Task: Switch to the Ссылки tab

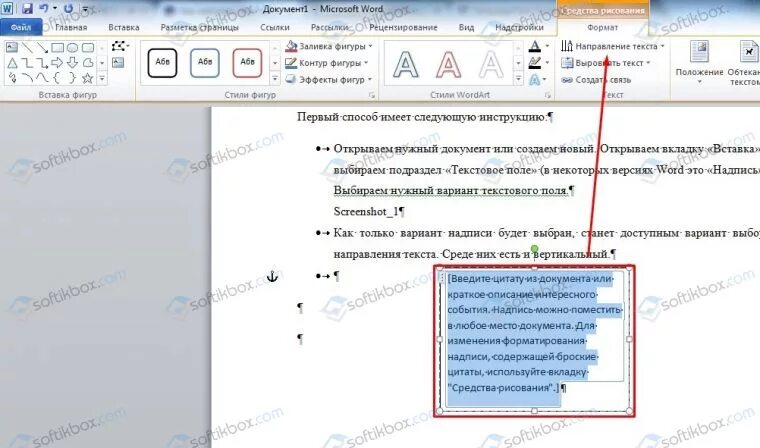Action: (275, 28)
